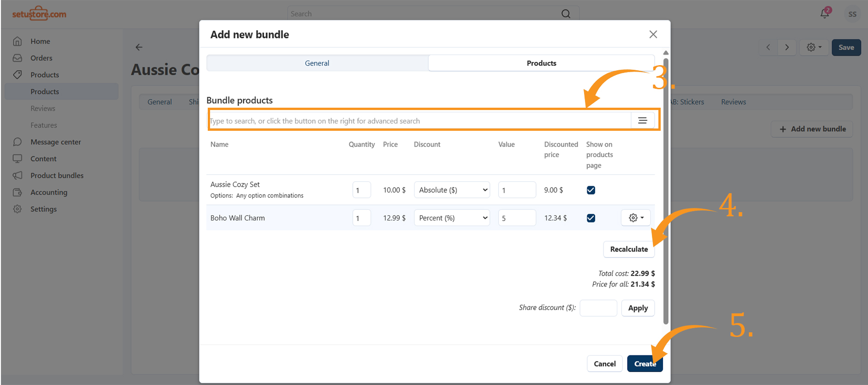Focus quantity field for Aussie Cozy Set
Image resolution: width=868 pixels, height=385 pixels.
click(362, 190)
